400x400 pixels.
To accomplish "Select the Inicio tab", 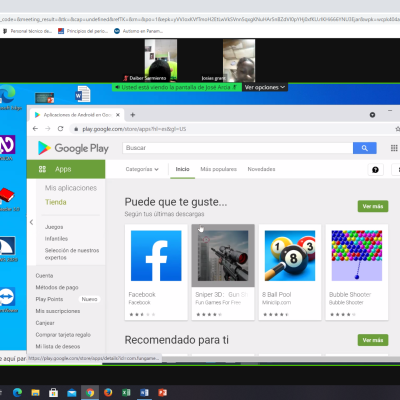I will tap(182, 169).
